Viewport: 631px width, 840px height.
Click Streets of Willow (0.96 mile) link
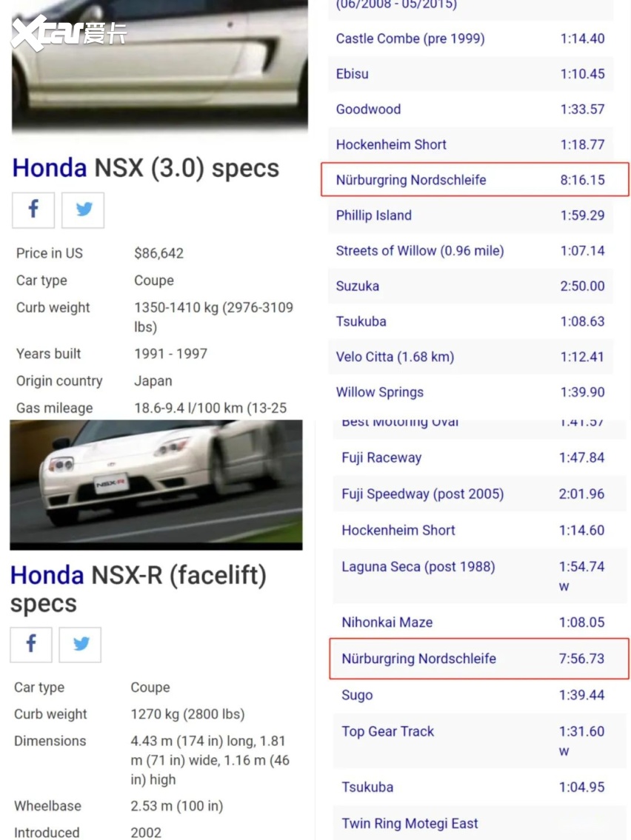(419, 251)
